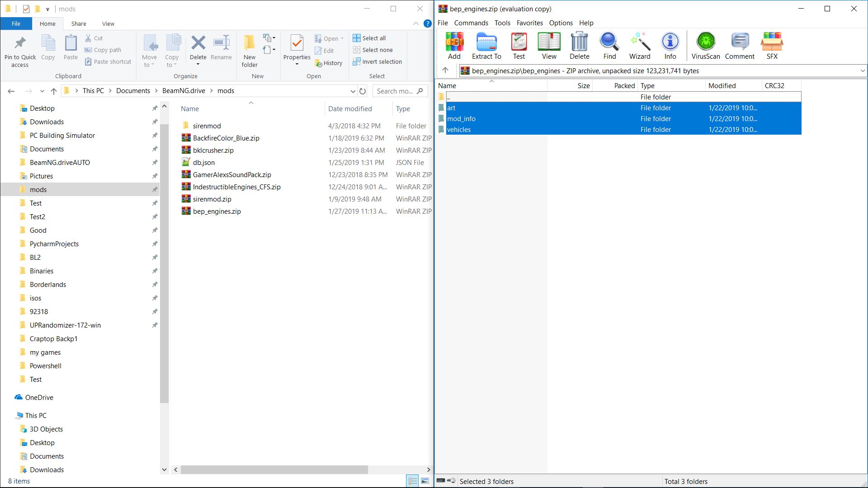Click the WinRAR Add archive icon
868x488 pixels.
click(454, 46)
